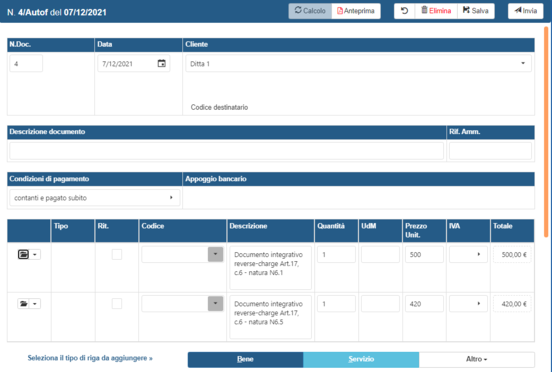Image resolution: width=552 pixels, height=372 pixels.
Task: Add a Bene row type
Action: 245,359
